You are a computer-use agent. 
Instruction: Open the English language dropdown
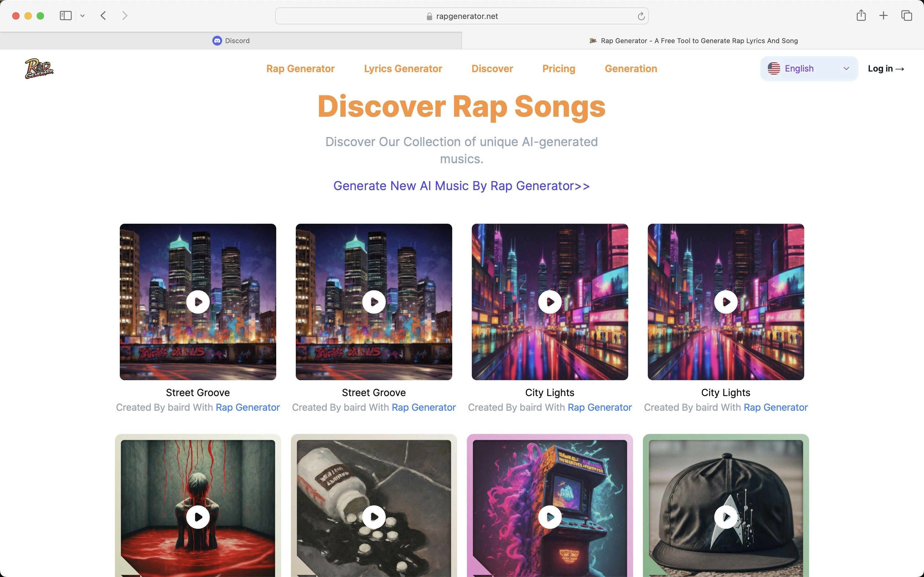pyautogui.click(x=809, y=69)
